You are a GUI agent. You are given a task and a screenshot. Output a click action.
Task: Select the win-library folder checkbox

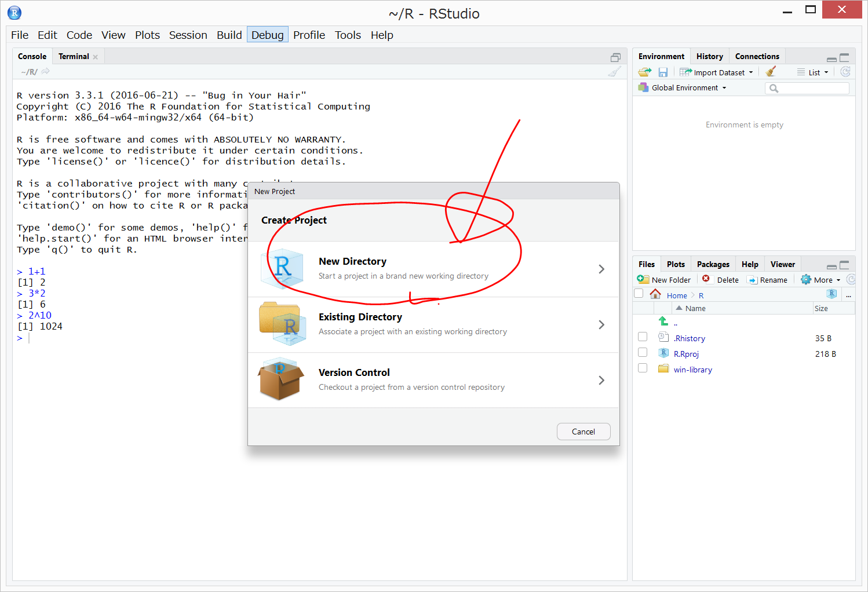point(643,368)
